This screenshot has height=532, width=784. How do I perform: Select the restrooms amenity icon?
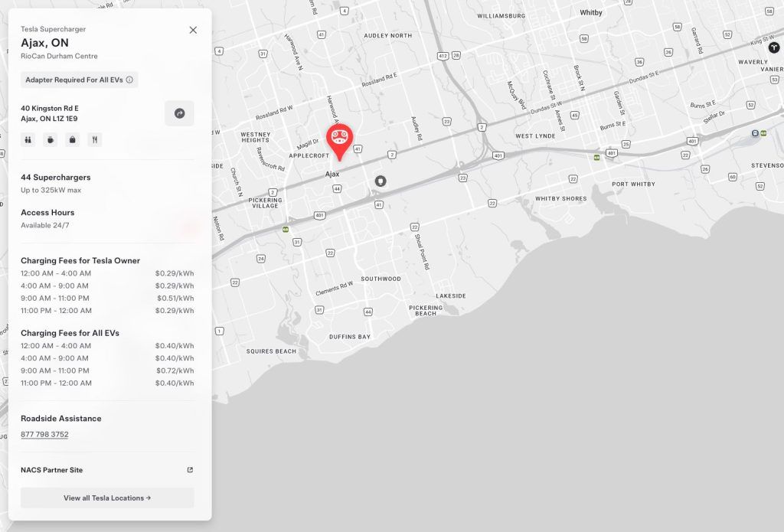click(x=28, y=140)
